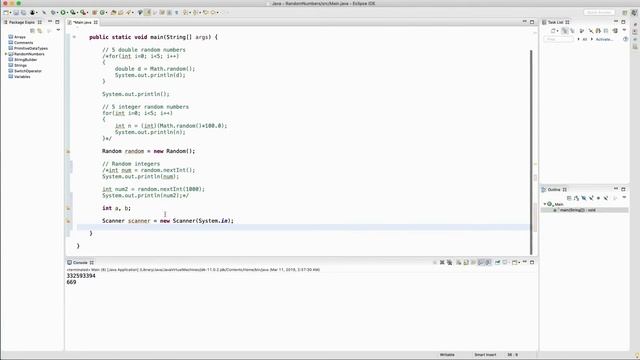Open the Open Console dropdown arrow
Viewport: 640px width, 360px height.
point(519,263)
